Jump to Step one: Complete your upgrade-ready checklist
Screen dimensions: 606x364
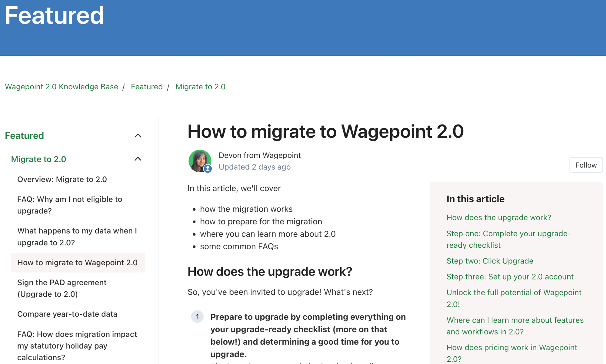509,239
